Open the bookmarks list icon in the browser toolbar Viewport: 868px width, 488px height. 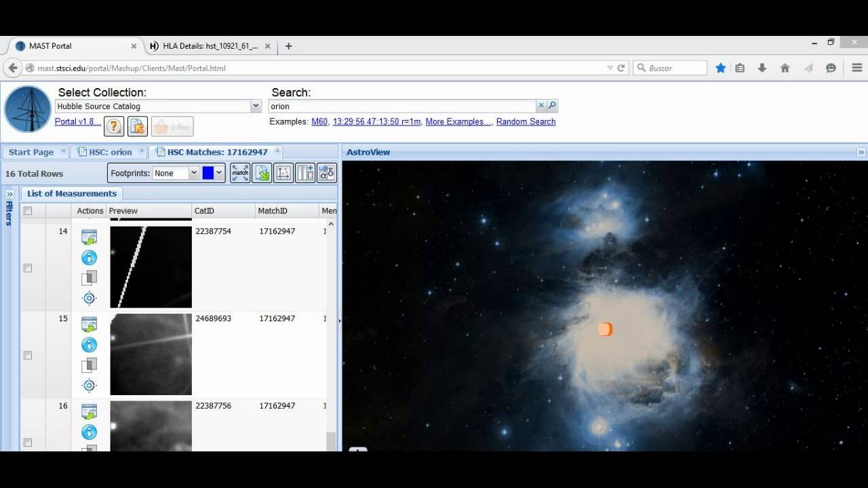pyautogui.click(x=740, y=68)
